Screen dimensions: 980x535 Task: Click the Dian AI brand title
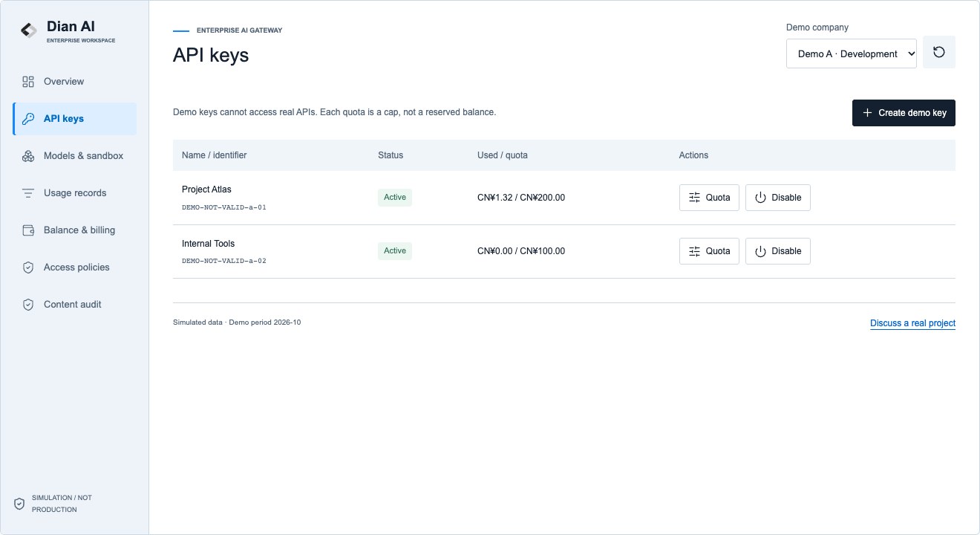(71, 27)
